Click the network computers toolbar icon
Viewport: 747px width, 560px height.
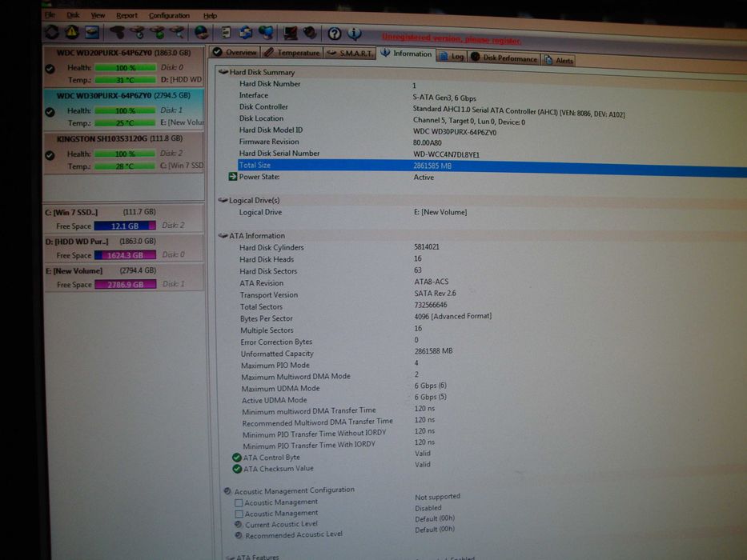266,32
